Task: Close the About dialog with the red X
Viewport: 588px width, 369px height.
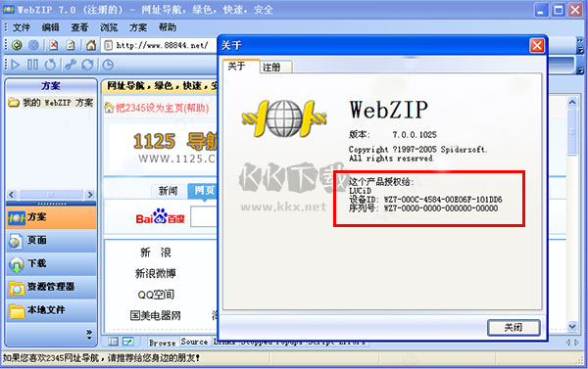Action: pyautogui.click(x=537, y=46)
